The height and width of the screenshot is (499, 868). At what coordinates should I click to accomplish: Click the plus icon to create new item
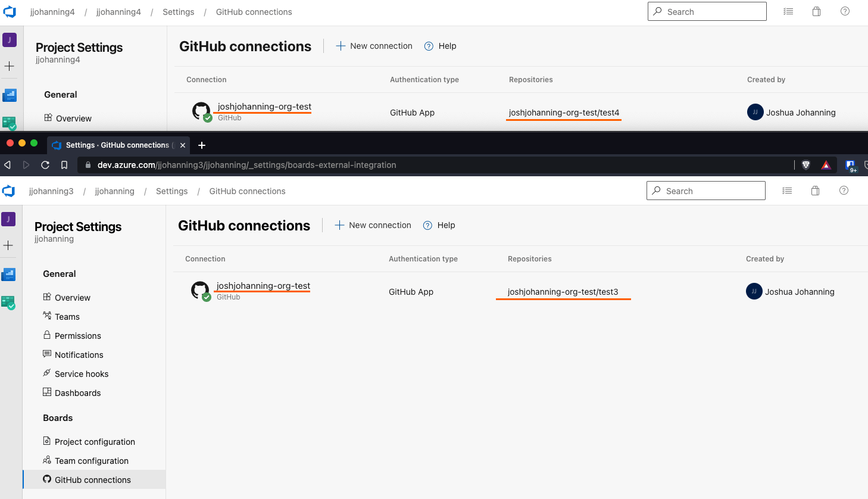[x=9, y=245]
